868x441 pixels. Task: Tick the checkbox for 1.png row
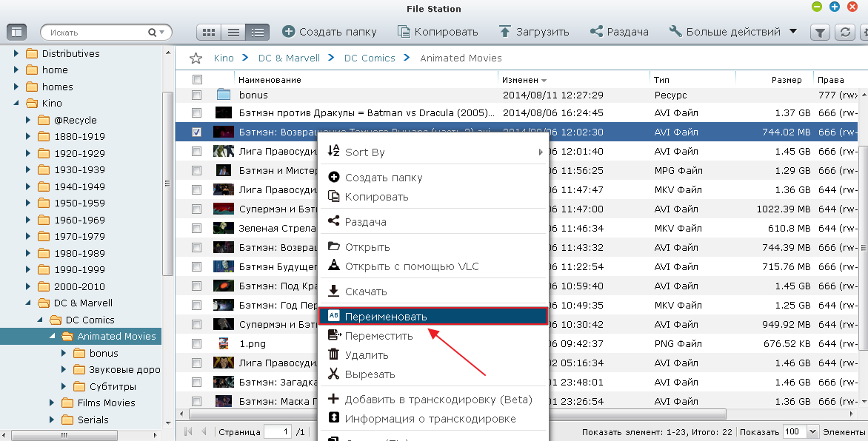196,343
